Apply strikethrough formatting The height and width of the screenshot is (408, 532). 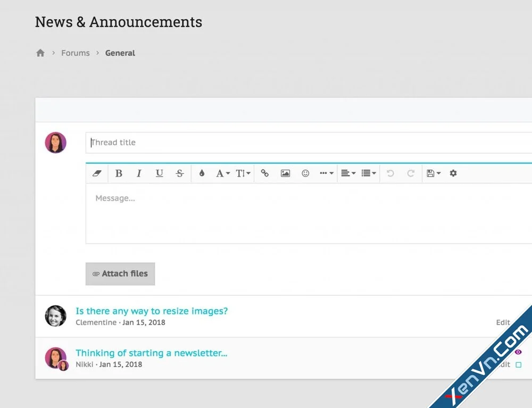click(180, 173)
